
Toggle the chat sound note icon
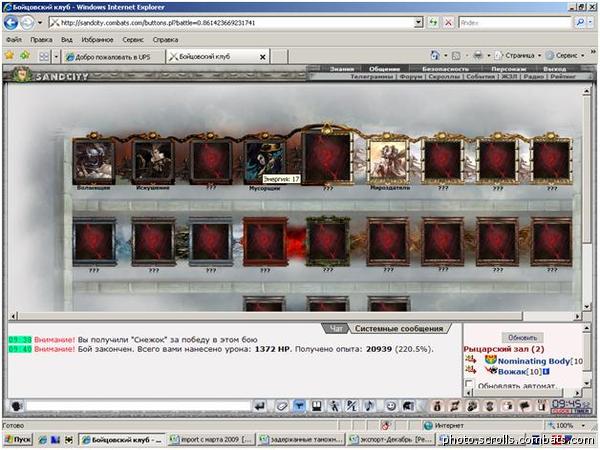tap(369, 406)
